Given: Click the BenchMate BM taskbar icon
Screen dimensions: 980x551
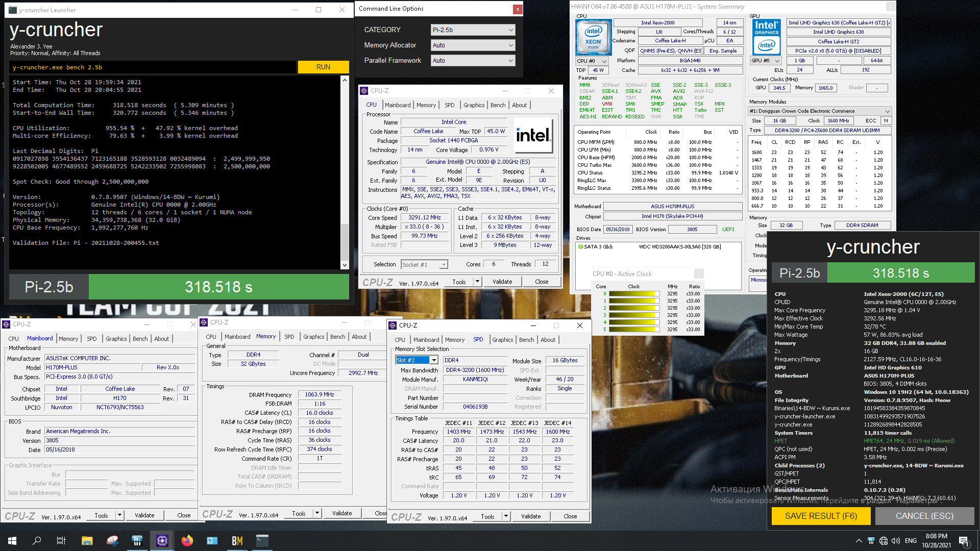Looking at the screenshot, I should [x=237, y=541].
